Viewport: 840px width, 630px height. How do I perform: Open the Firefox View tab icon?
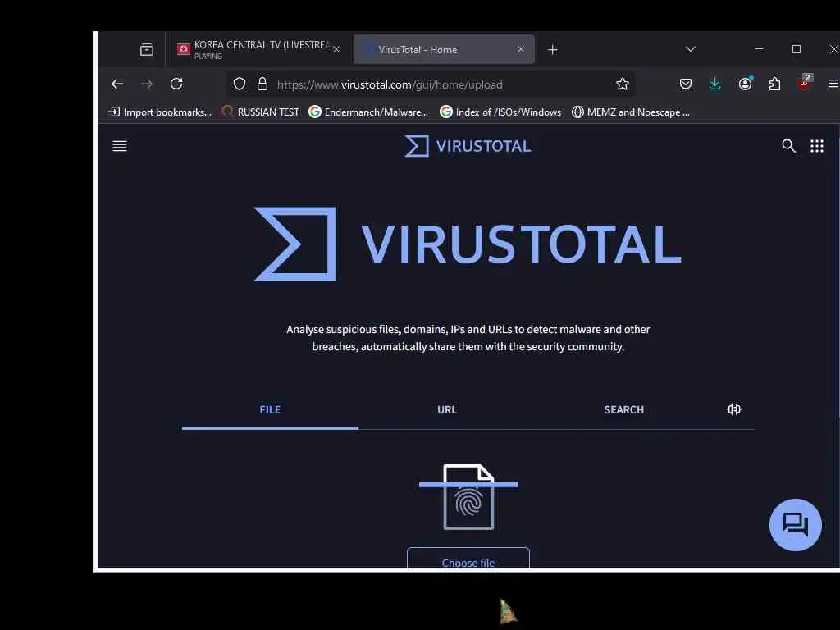(x=146, y=50)
